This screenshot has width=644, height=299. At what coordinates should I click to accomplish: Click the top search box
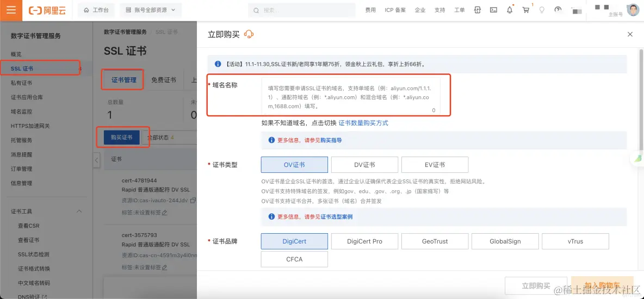[302, 10]
